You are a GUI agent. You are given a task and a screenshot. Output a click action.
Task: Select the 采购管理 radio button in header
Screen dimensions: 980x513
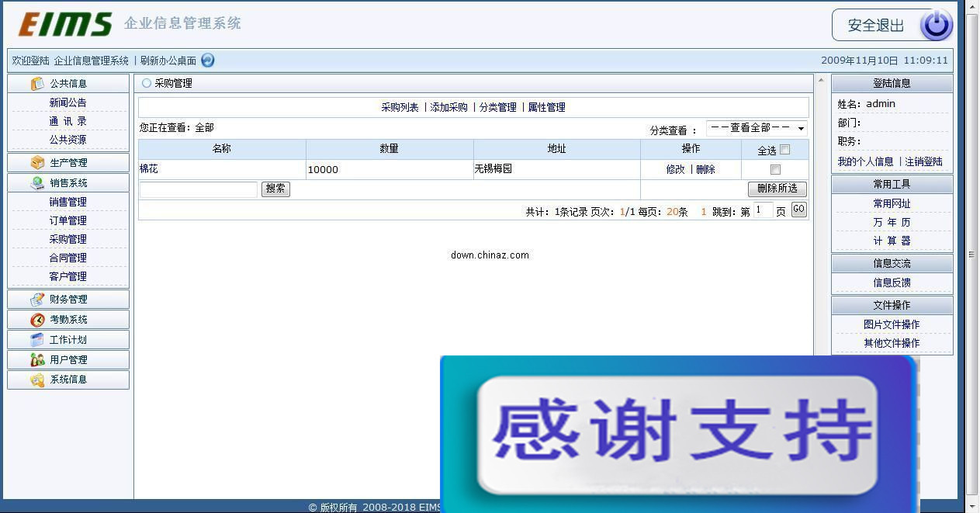(x=147, y=83)
